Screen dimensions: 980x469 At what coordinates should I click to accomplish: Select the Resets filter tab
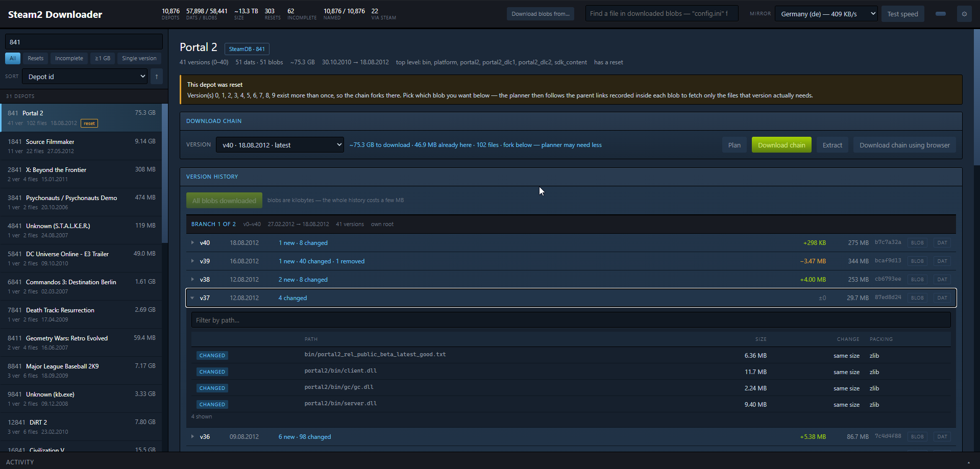pyautogui.click(x=36, y=58)
